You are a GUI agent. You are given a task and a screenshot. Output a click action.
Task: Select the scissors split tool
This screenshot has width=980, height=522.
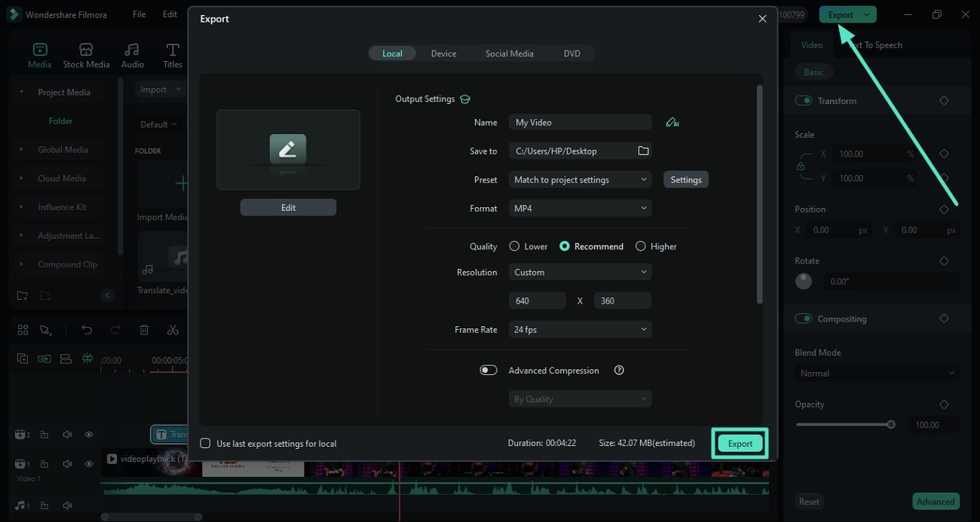tap(173, 330)
